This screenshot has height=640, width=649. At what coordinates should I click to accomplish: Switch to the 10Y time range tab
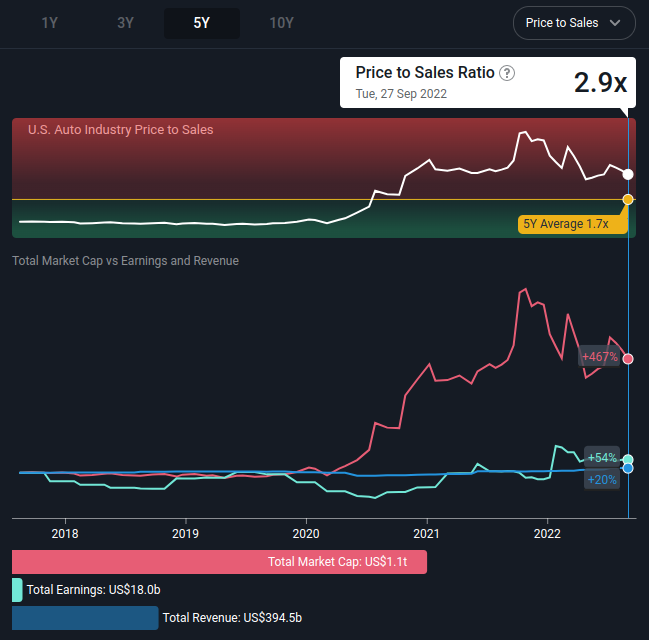pyautogui.click(x=281, y=23)
